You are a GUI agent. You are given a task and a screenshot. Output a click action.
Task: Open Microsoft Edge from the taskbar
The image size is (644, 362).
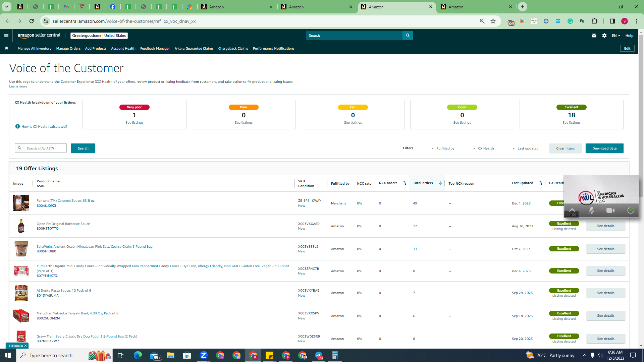coord(138,355)
